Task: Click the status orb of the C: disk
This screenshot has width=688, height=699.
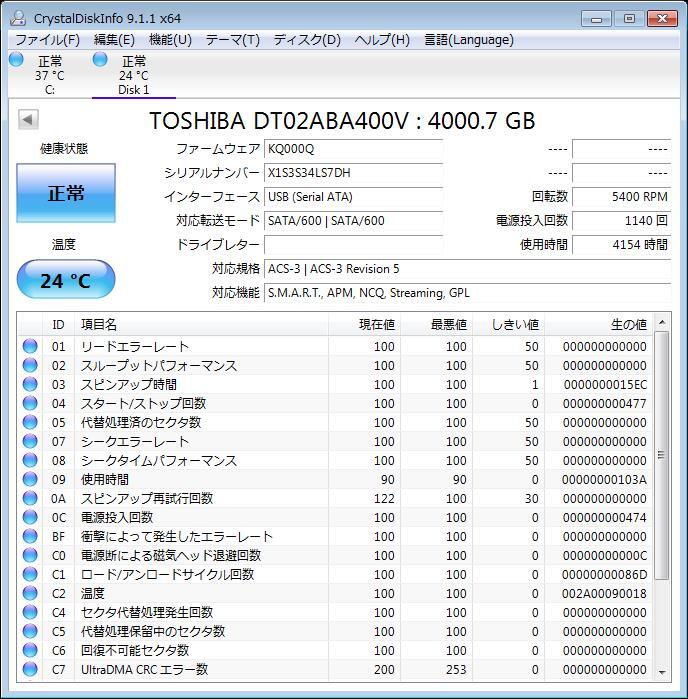Action: pos(16,59)
